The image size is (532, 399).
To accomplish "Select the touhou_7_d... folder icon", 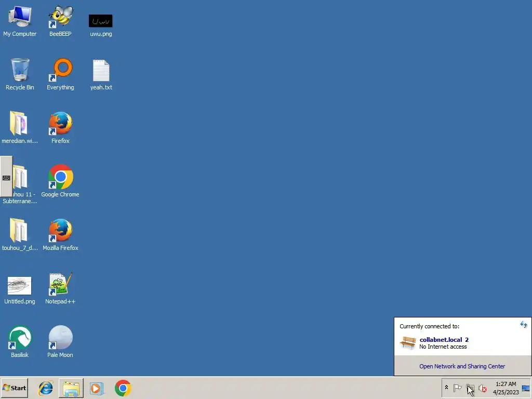I will pyautogui.click(x=20, y=234).
